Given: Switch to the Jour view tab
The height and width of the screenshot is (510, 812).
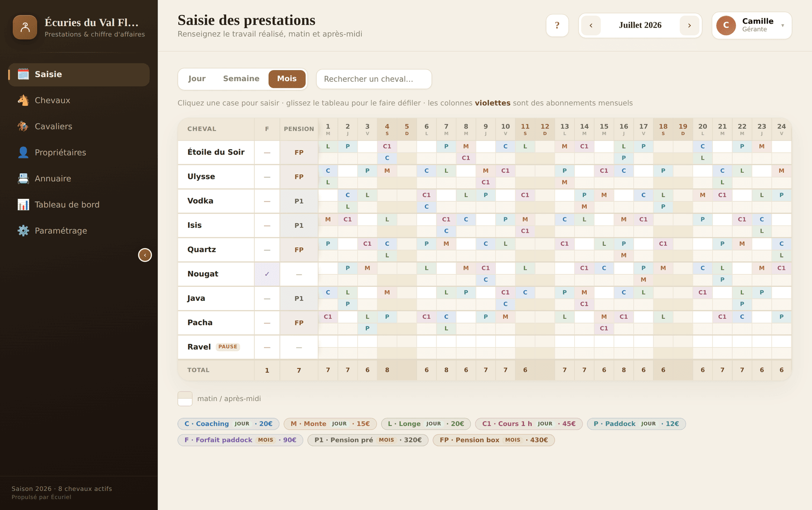Looking at the screenshot, I should coord(197,79).
